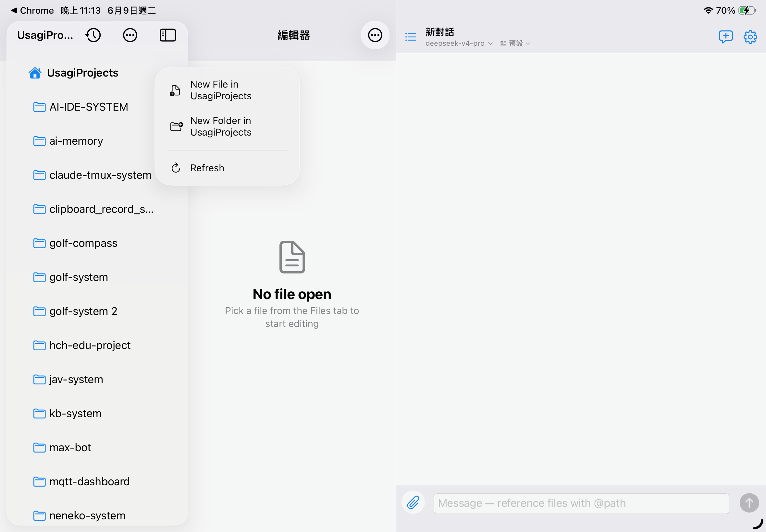Viewport: 766px width, 532px height.
Task: Open the claude-tmux-system folder
Action: click(93, 175)
